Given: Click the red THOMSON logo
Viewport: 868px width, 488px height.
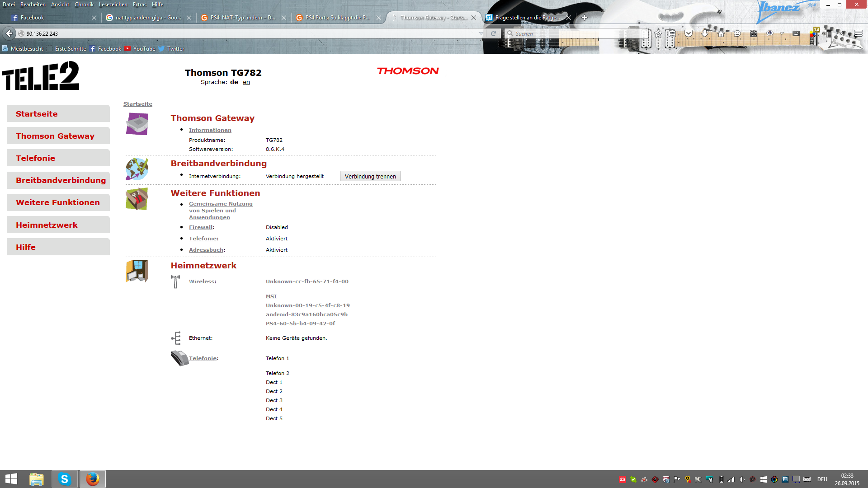Looking at the screenshot, I should pos(408,71).
